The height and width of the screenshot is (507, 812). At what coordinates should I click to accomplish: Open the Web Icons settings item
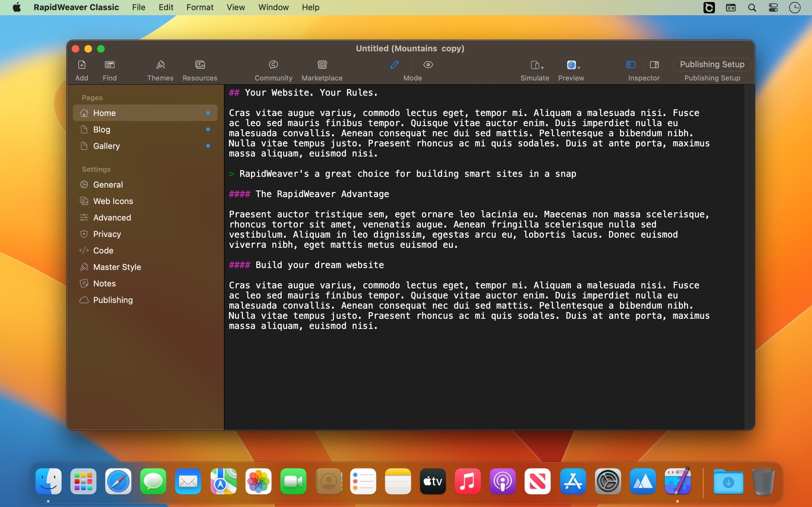[x=113, y=201]
